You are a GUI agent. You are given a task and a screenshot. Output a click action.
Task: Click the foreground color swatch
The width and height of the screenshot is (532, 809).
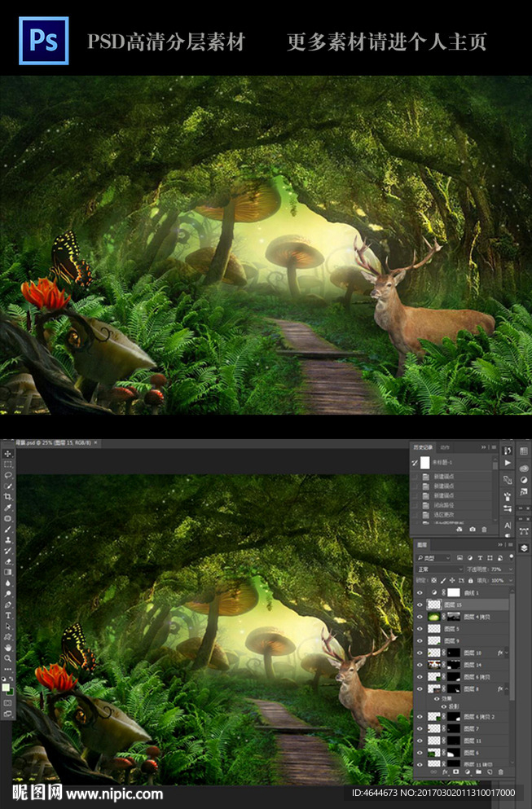5,688
